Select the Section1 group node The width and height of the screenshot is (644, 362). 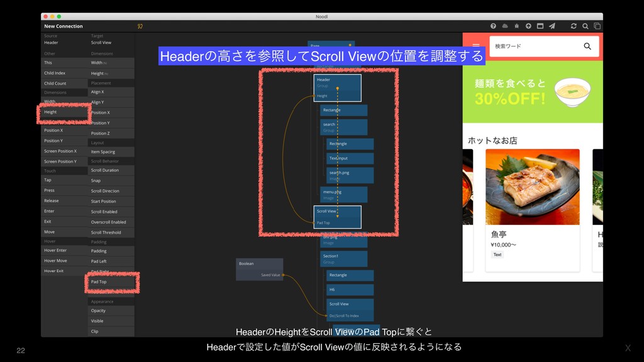(344, 258)
